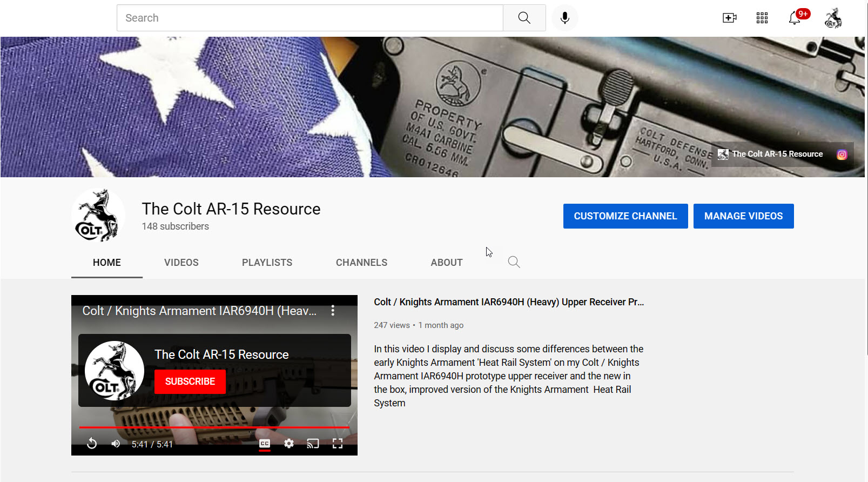The height and width of the screenshot is (482, 868).
Task: Toggle closed captions on video
Action: pos(265,444)
